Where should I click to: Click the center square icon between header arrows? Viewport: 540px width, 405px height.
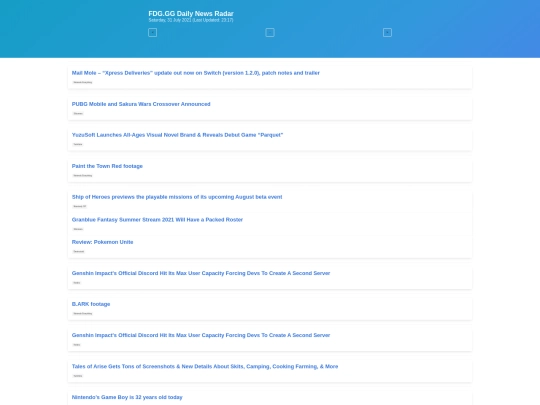pyautogui.click(x=270, y=33)
